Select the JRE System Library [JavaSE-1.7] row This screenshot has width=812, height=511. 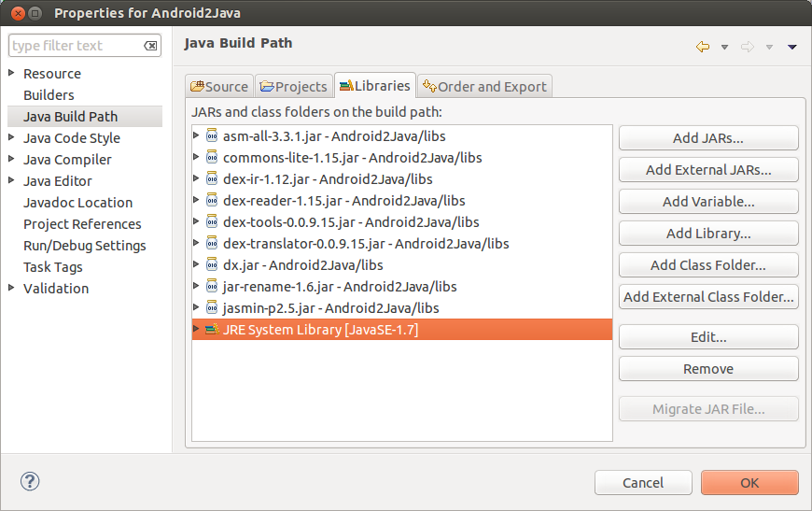click(402, 329)
